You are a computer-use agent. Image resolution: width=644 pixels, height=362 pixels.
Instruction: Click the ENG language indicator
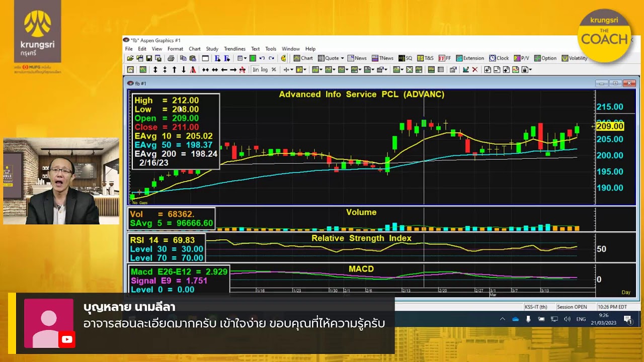[581, 319]
